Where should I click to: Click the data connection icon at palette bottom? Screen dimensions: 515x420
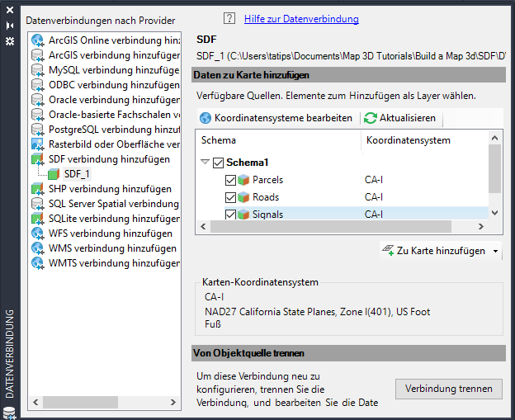(x=9, y=413)
